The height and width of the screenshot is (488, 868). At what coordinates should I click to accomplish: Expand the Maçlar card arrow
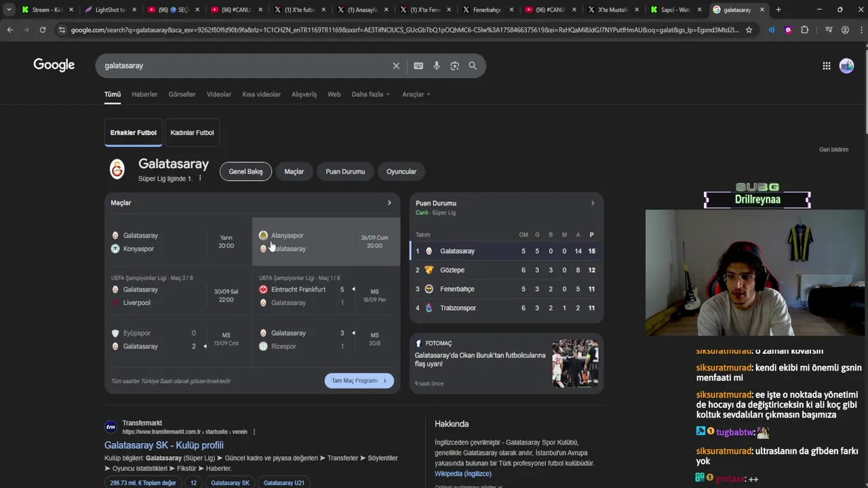[x=389, y=203]
